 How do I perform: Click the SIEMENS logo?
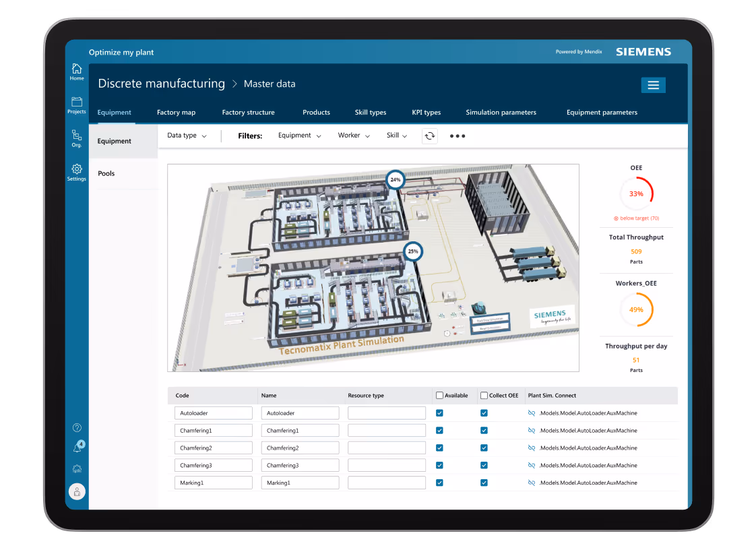click(643, 52)
